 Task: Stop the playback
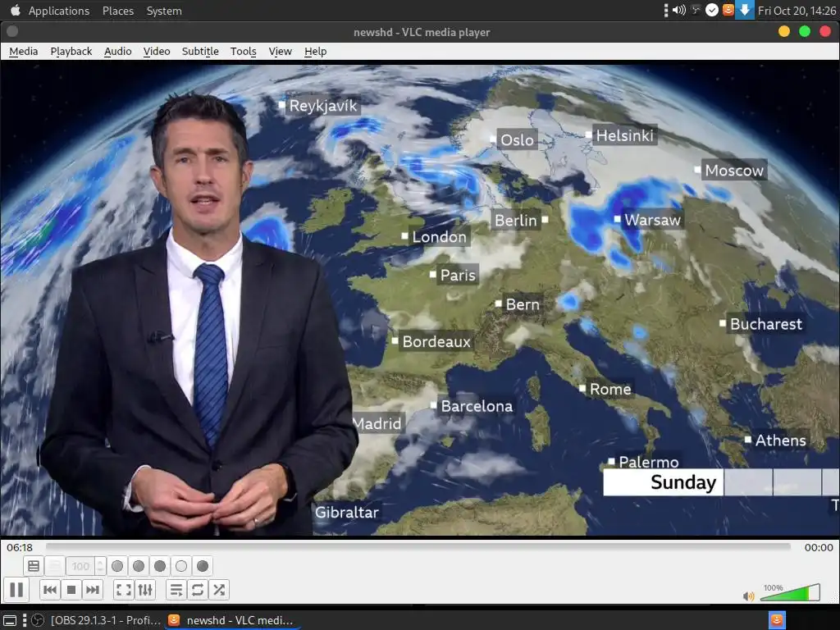(x=71, y=590)
